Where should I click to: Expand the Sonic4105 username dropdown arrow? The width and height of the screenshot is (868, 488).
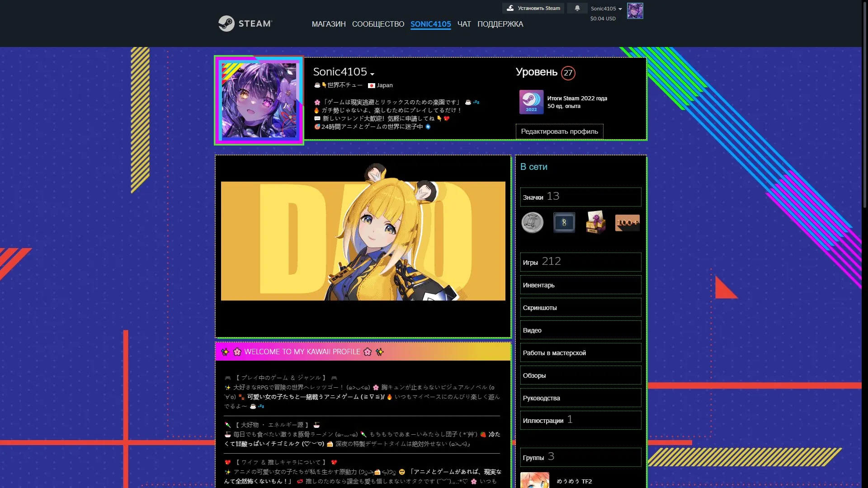click(x=372, y=74)
